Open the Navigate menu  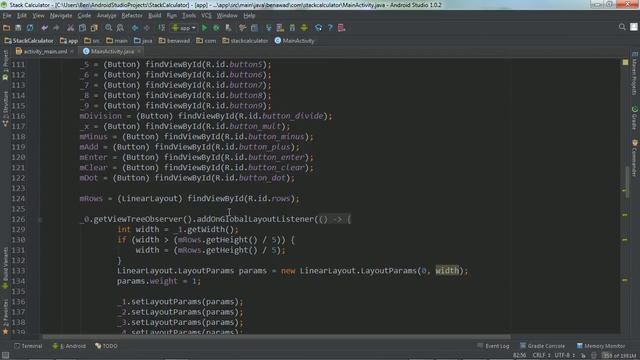coord(61,16)
